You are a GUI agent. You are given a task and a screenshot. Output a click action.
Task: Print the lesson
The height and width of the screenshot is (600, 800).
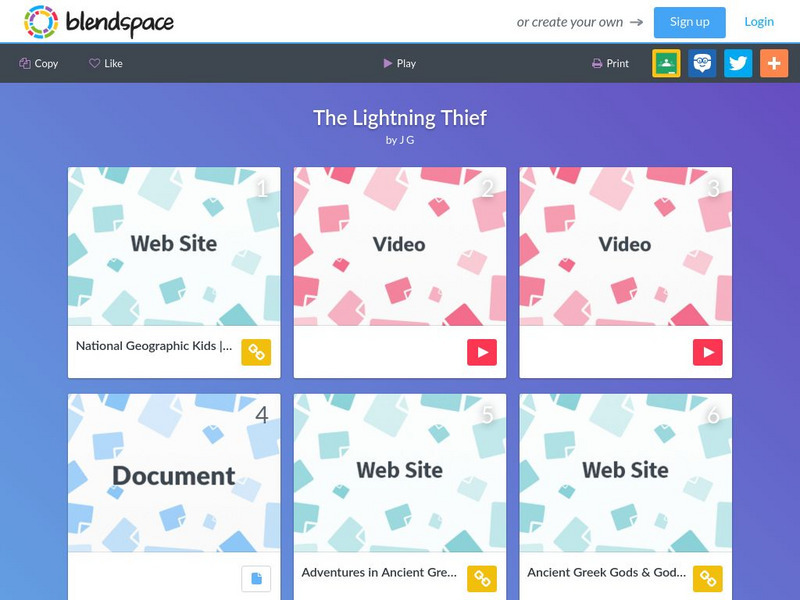[610, 63]
